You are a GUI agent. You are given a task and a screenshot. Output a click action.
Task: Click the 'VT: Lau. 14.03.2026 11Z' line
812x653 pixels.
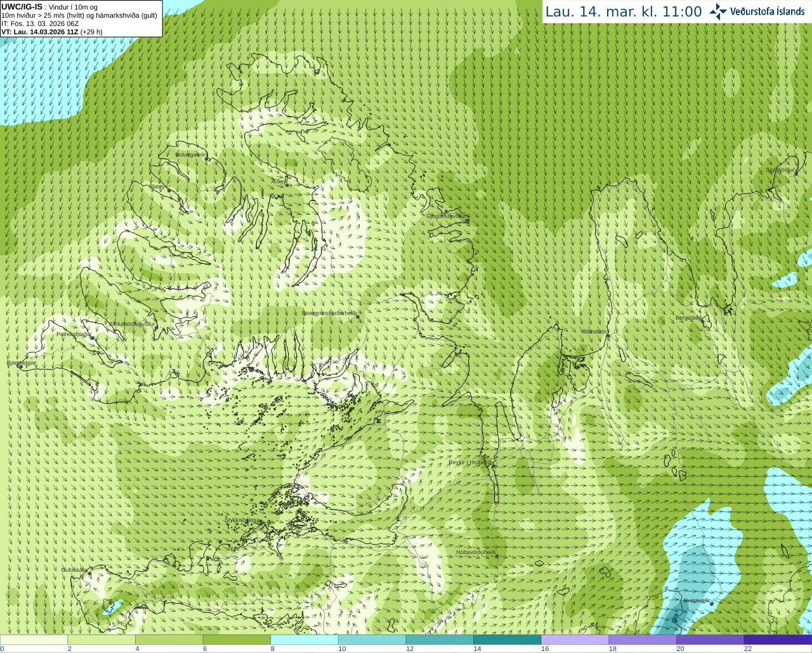tap(52, 32)
